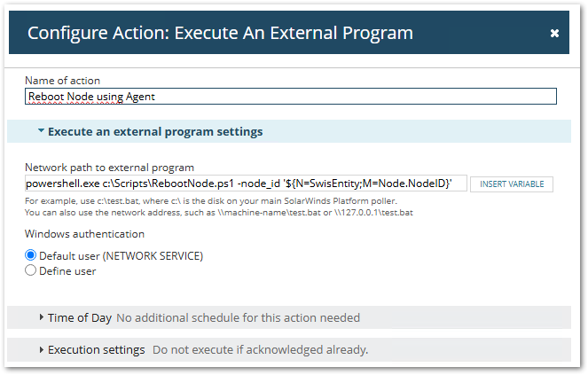Expand the Time of Day arrow icon
588x375 pixels.
[41, 317]
